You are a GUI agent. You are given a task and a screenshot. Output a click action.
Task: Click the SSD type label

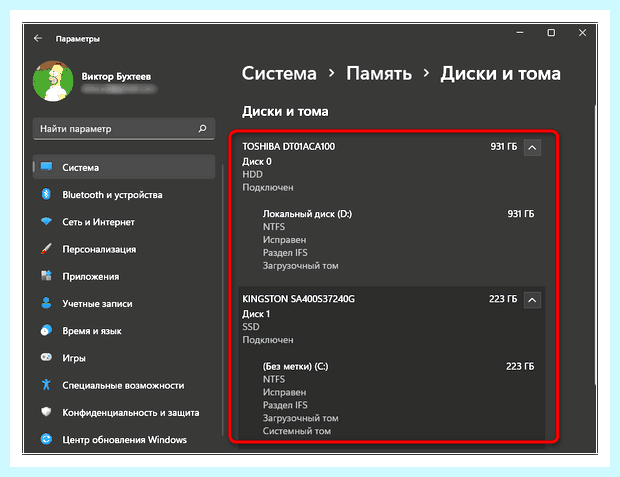(x=251, y=327)
